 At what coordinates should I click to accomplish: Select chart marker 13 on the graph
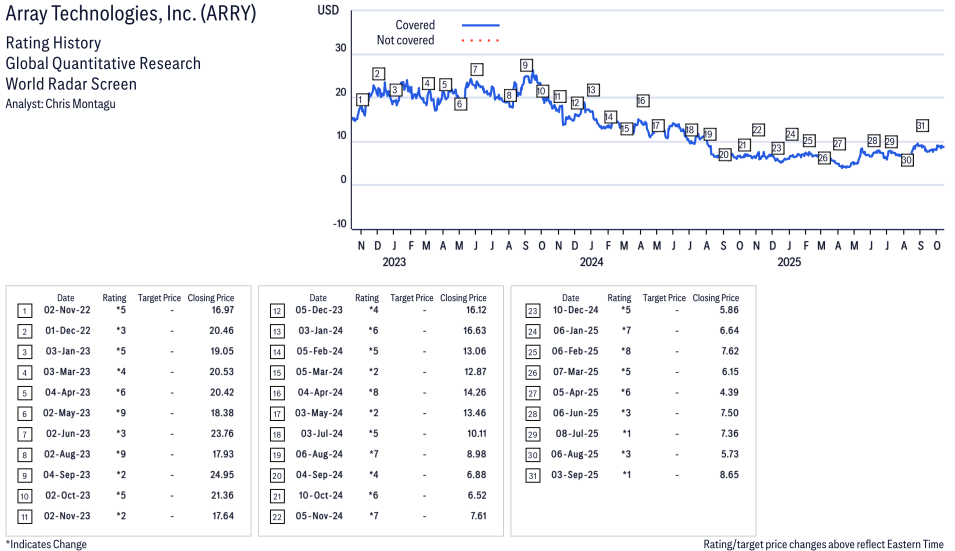[592, 90]
